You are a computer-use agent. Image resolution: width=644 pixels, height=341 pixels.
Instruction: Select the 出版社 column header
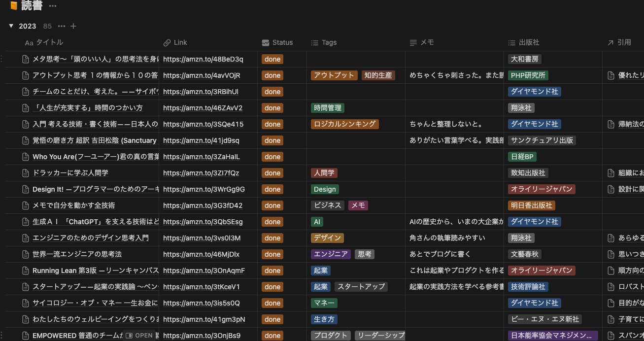(x=529, y=42)
